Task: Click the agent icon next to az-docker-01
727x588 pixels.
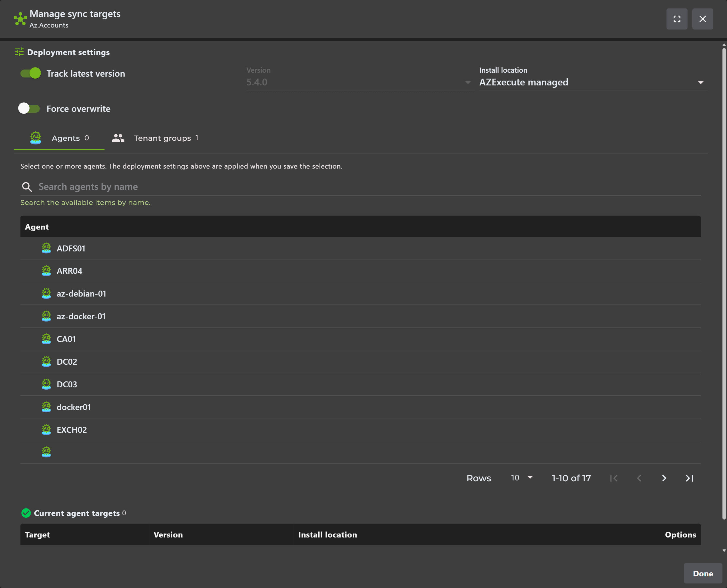Action: point(47,316)
